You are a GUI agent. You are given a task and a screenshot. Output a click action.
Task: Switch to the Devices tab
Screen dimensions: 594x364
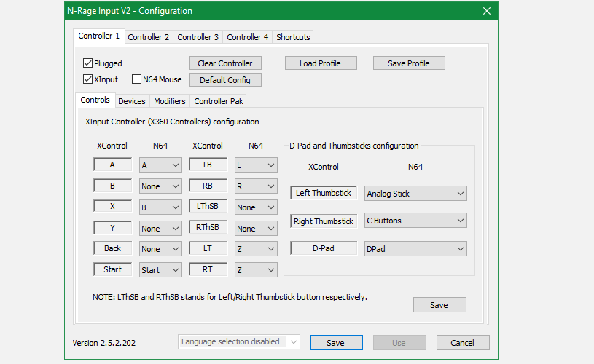[132, 101]
